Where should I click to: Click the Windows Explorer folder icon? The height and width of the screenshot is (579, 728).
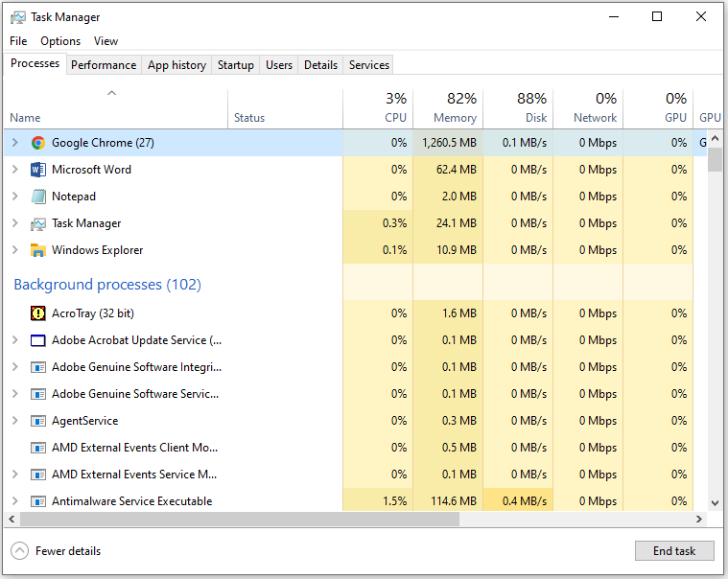(38, 250)
